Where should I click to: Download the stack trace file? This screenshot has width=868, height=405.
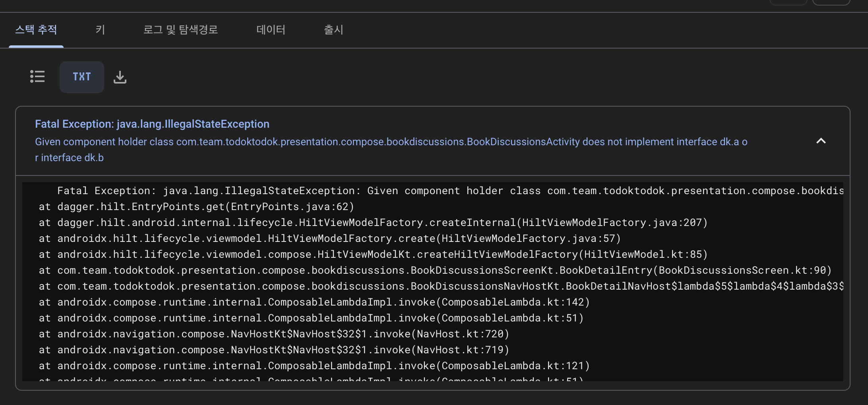[120, 77]
